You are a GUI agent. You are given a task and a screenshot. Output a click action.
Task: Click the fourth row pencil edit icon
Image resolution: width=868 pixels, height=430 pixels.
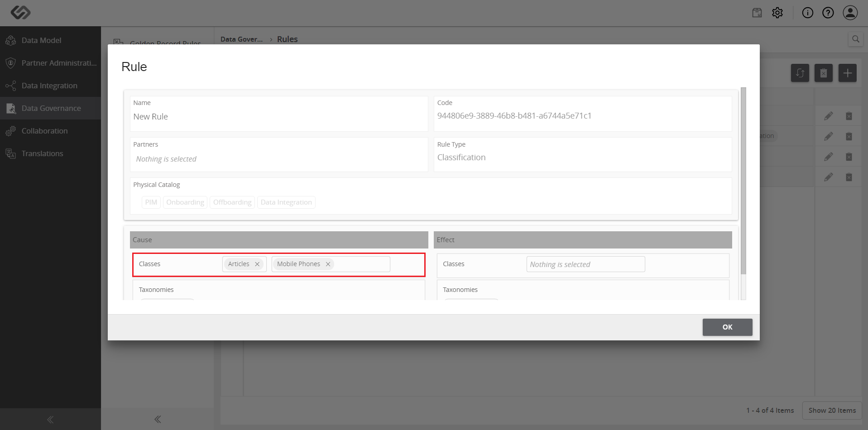[x=828, y=177]
